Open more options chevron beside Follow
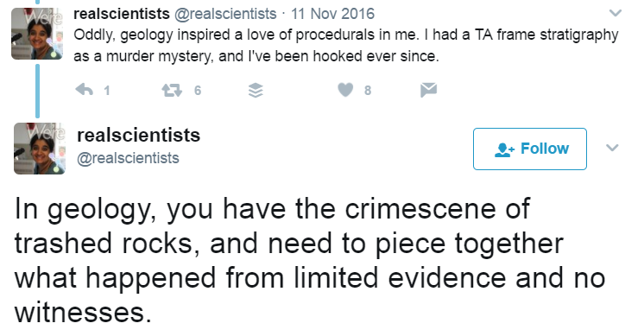The image size is (644, 336). pos(612,148)
